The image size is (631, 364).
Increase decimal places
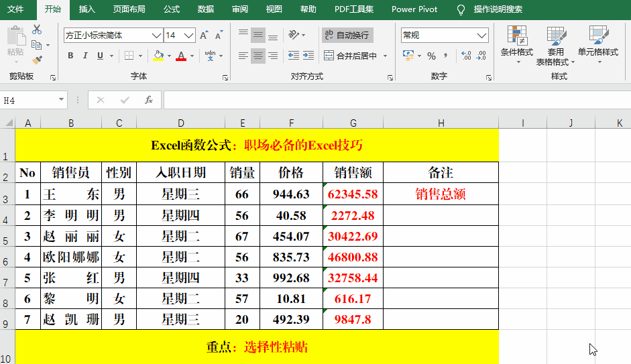click(466, 56)
